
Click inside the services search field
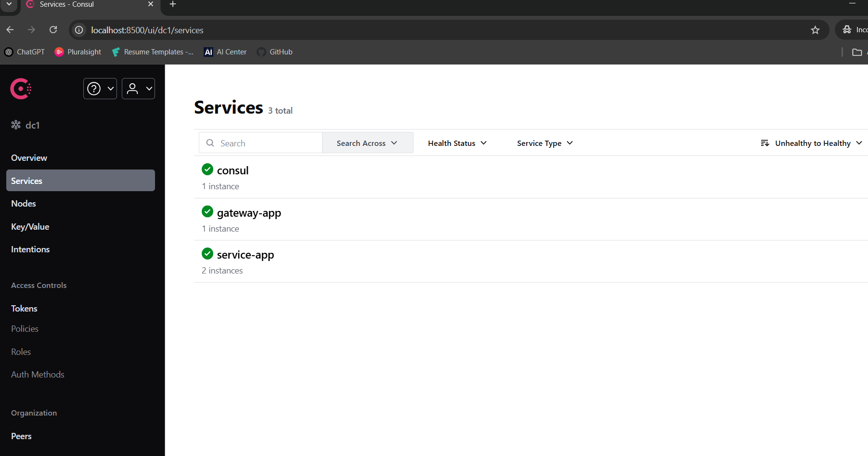tap(260, 143)
